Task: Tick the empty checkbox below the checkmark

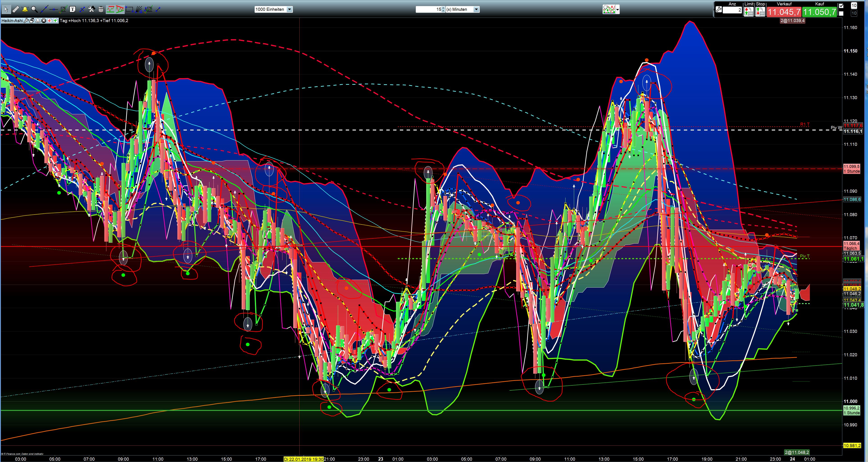Action: coord(841,14)
